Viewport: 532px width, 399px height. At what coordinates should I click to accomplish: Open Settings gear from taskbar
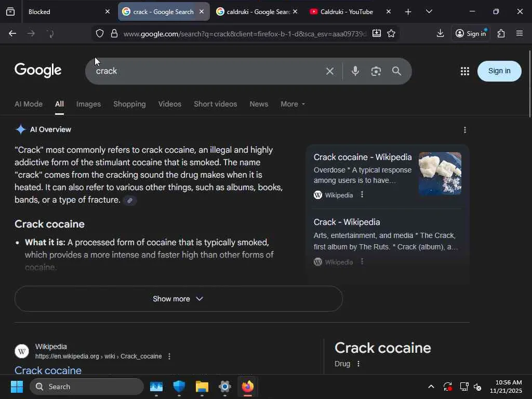[224, 387]
